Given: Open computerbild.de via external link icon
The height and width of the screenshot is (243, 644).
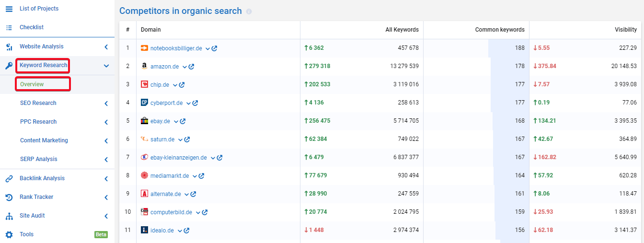Looking at the screenshot, I should pyautogui.click(x=205, y=212).
